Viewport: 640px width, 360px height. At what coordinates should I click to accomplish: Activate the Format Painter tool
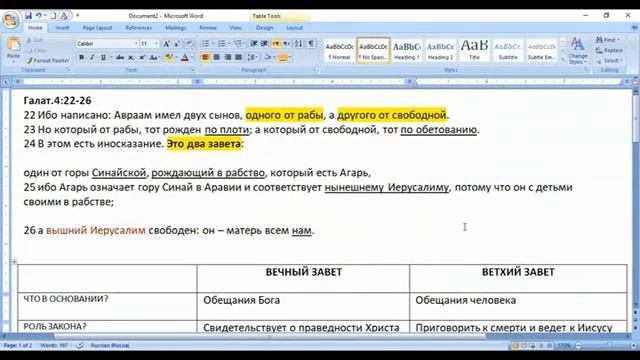(48, 60)
